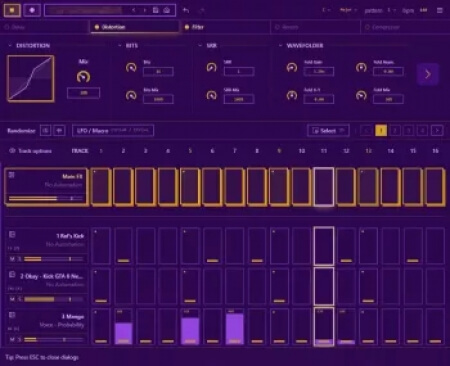The width and height of the screenshot is (450, 366).
Task: Click the second Randomize arrow icon
Action: tap(59, 131)
